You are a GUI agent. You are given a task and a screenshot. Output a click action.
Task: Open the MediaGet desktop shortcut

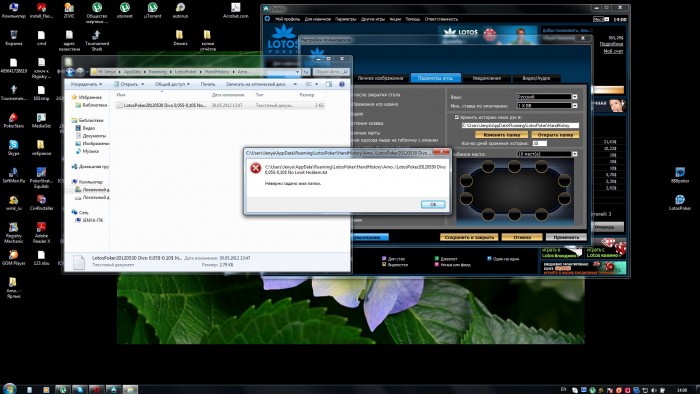point(41,120)
